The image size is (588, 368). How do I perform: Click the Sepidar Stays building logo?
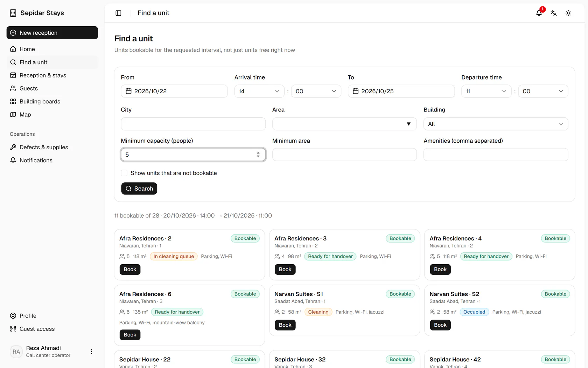[x=13, y=13]
